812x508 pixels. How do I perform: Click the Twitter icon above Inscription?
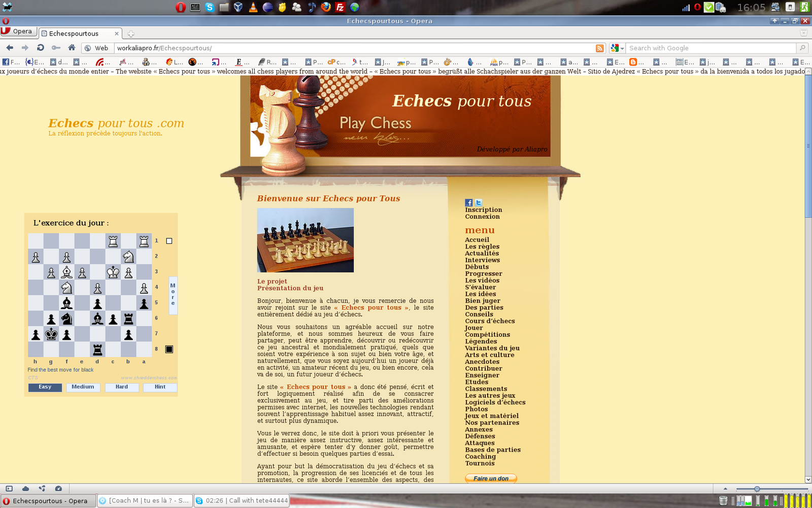coord(478,203)
